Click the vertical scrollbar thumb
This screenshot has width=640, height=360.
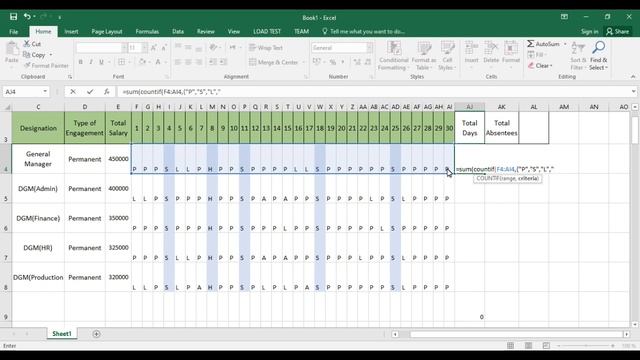635,129
